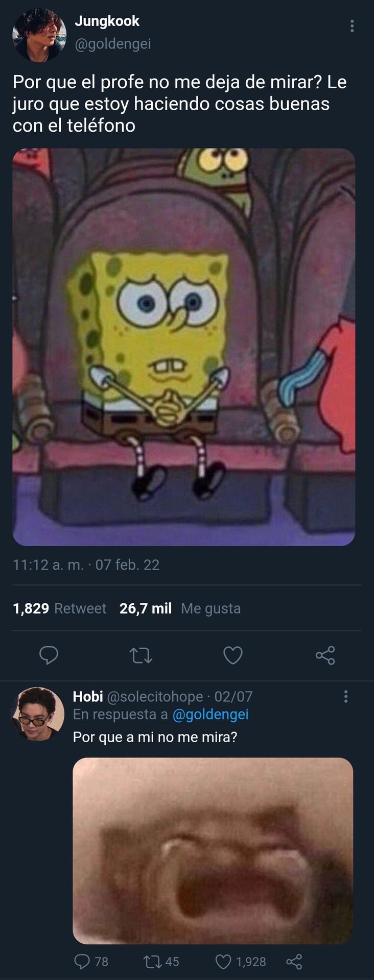Screen dimensions: 374x980
Task: Open Jungkook's profile picture avatar
Action: coord(39,35)
